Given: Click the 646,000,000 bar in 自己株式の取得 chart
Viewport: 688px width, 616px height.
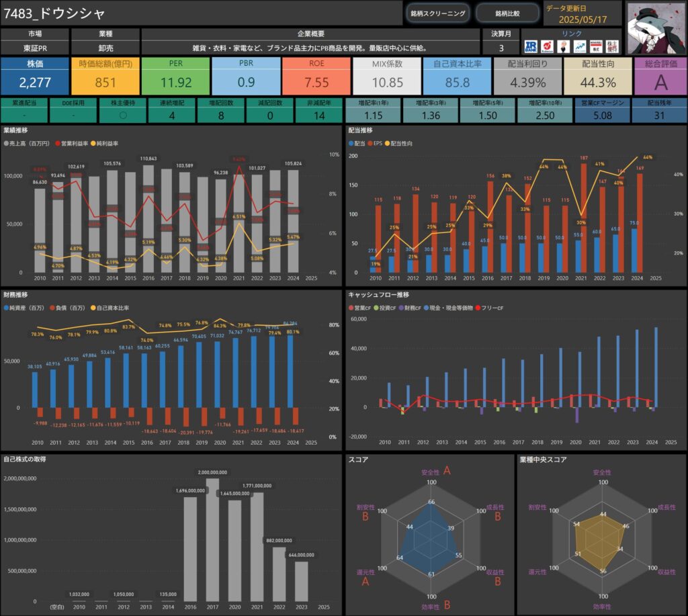Looking at the screenshot, I should [302, 581].
